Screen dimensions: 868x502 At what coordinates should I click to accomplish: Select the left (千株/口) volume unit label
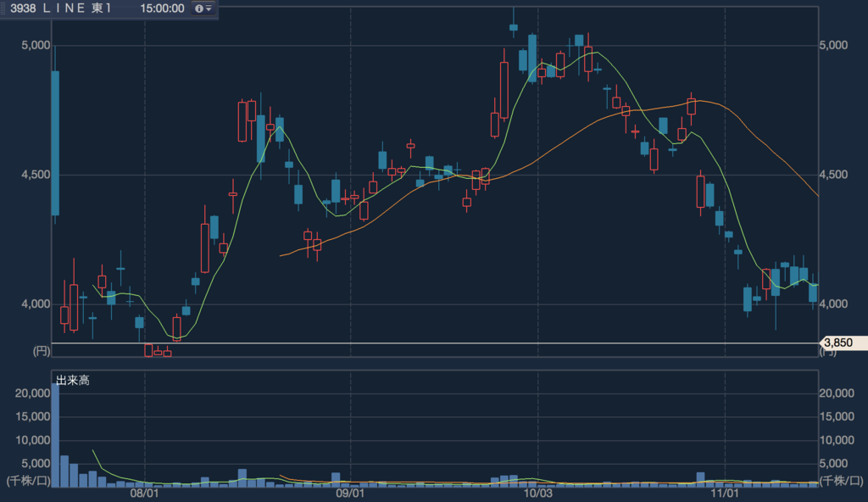(28, 481)
